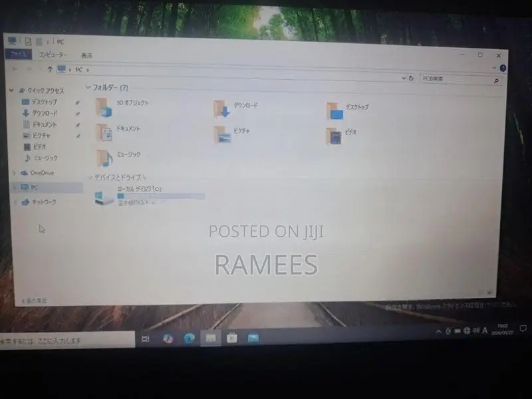Screen dimensions: 532x399
Task: Expand the OneDrive tree node
Action: 14,173
